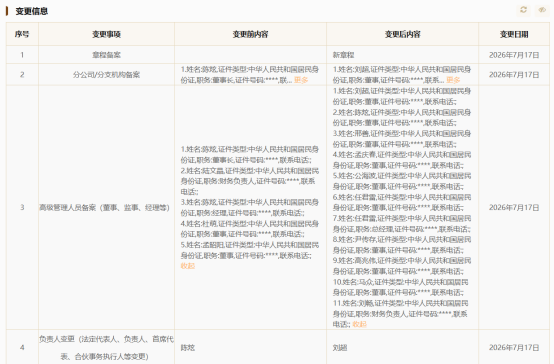Screen dimensions: 554x364
Task: Click the date cell in row 1
Action: [x=514, y=55]
